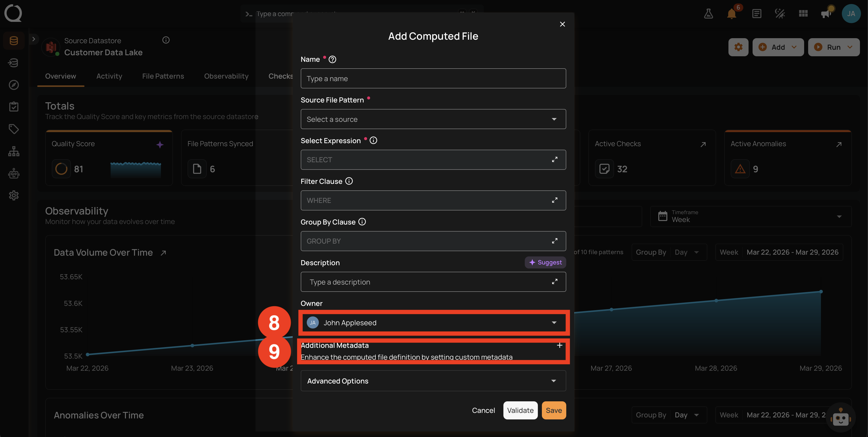Viewport: 868px width, 437px height.
Task: Close the Add Computed File dialog
Action: point(562,24)
